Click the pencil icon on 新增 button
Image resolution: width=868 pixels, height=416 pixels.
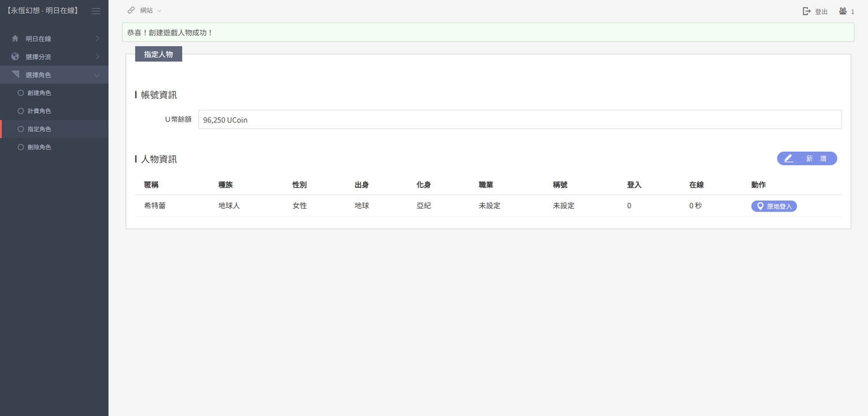(x=789, y=158)
